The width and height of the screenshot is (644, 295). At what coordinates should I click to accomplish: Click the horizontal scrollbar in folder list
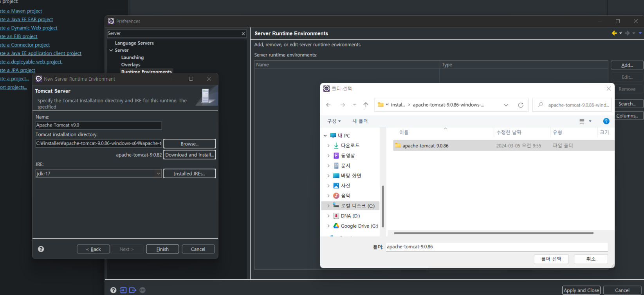tap(494, 233)
